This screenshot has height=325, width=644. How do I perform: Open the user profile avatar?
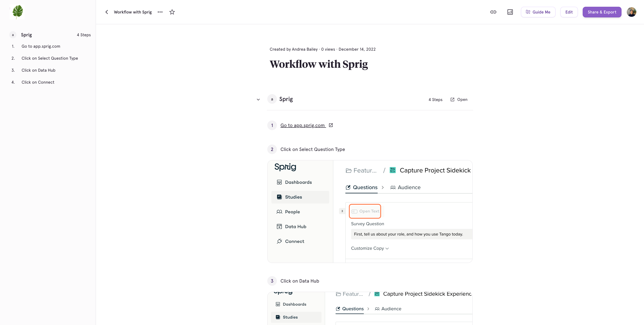(631, 12)
